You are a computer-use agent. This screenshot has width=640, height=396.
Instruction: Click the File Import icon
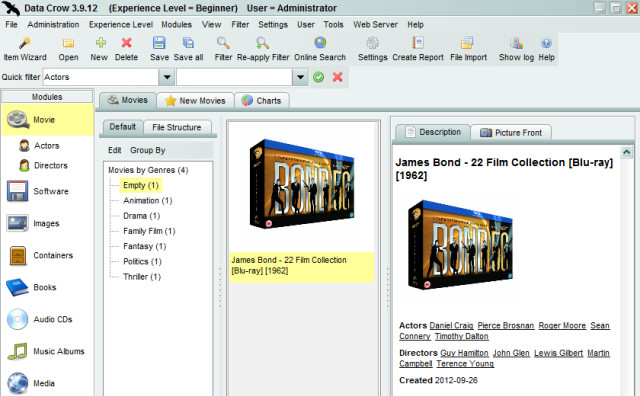point(467,42)
